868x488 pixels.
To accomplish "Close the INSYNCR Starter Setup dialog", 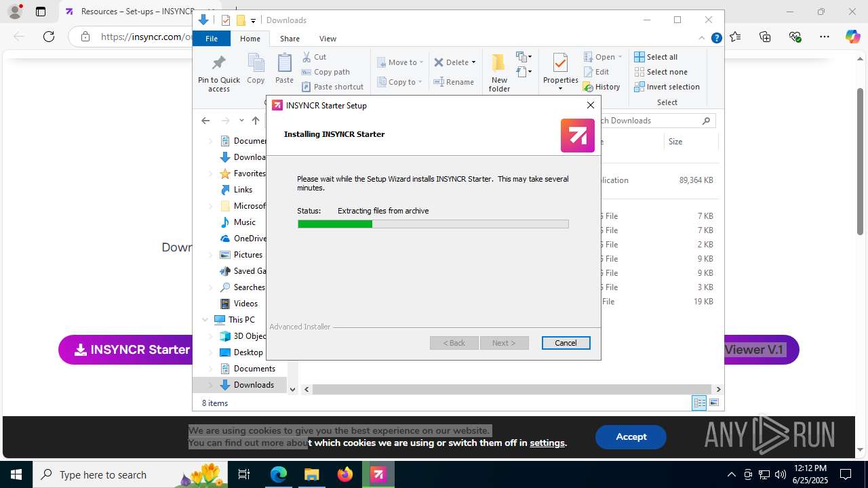I will click(590, 105).
